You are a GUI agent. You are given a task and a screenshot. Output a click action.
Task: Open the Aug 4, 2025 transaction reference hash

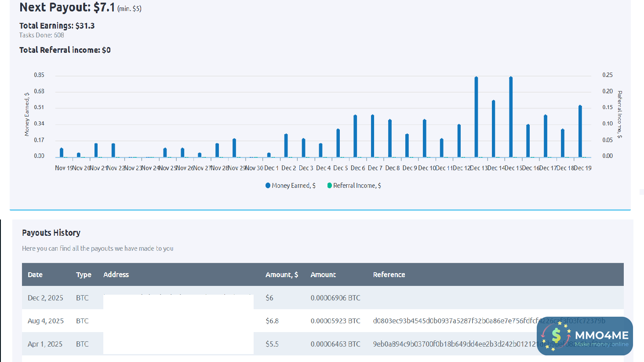tap(453, 321)
